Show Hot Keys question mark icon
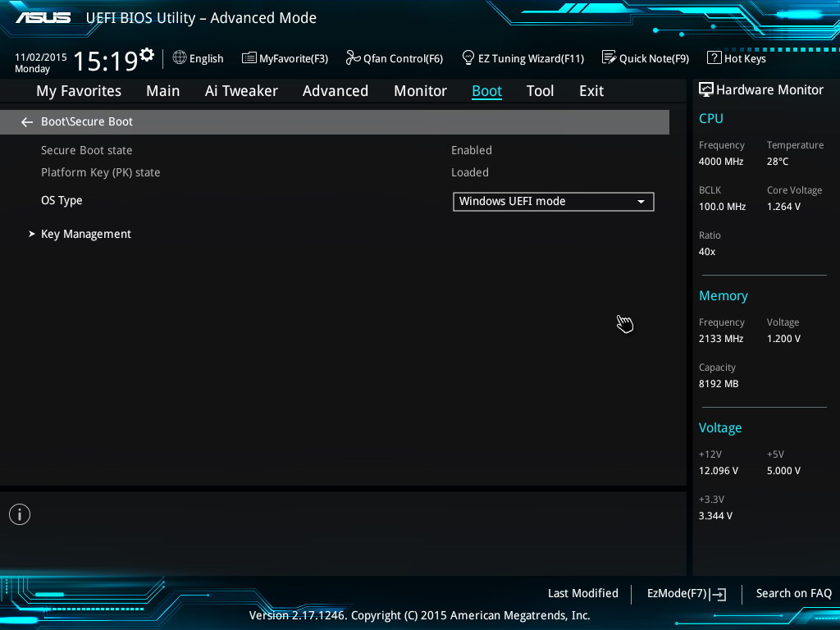 (x=714, y=58)
